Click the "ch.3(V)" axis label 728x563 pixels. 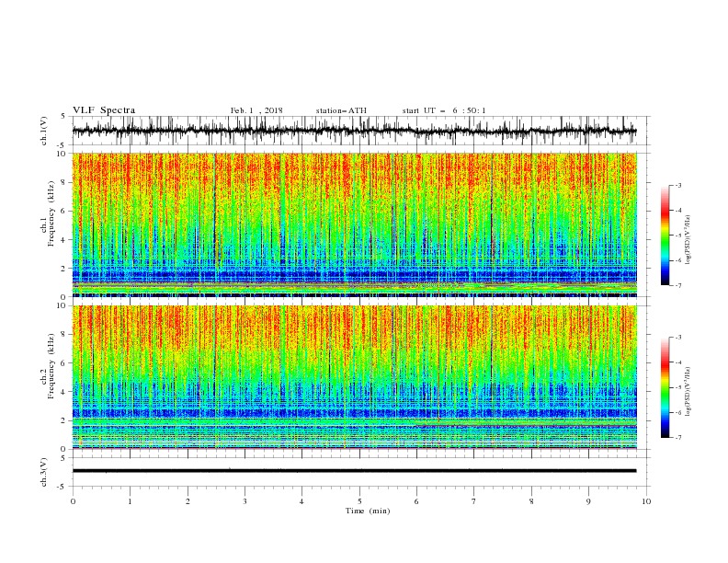pos(44,472)
